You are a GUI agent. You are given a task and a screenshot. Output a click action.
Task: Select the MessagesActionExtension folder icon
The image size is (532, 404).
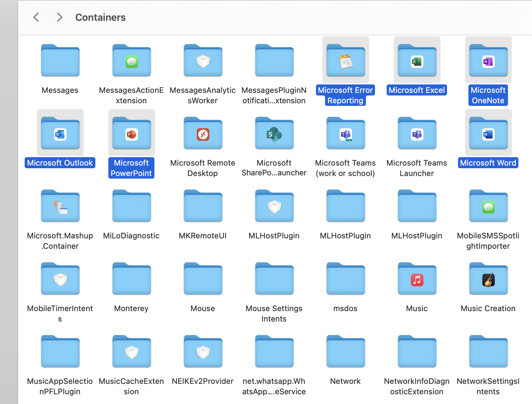coord(132,60)
